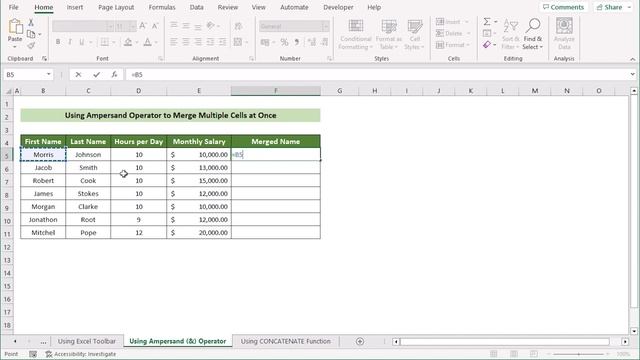The image size is (640, 360).
Task: Switch to the Formulas ribbon tab
Action: click(162, 7)
